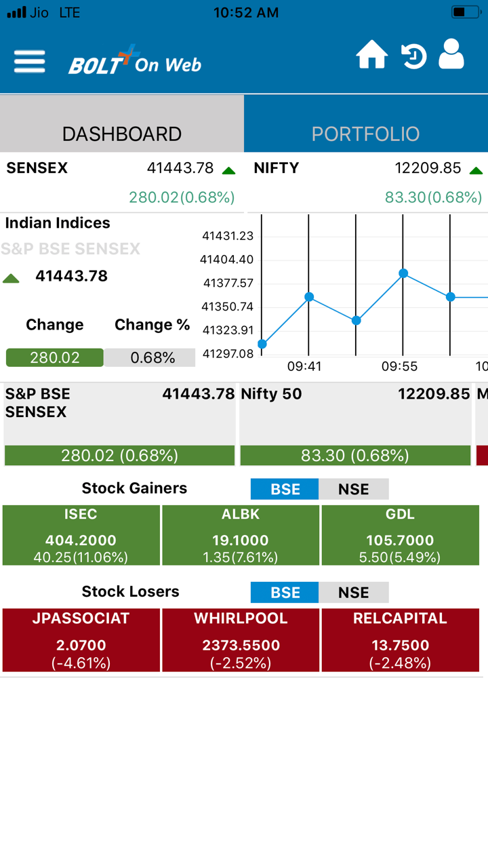Screen dimensions: 488x868
Task: Tap the green arrow beside NIFTY value
Action: (x=476, y=170)
